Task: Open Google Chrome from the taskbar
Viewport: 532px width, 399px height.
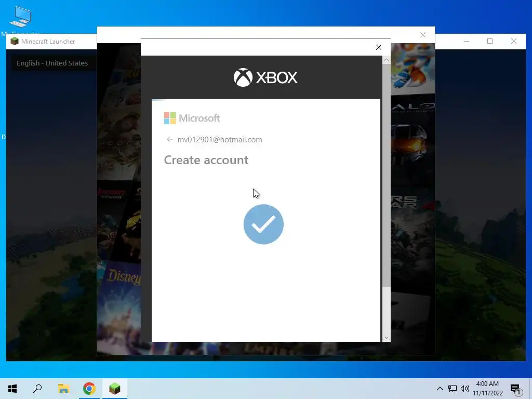Action: pyautogui.click(x=89, y=389)
